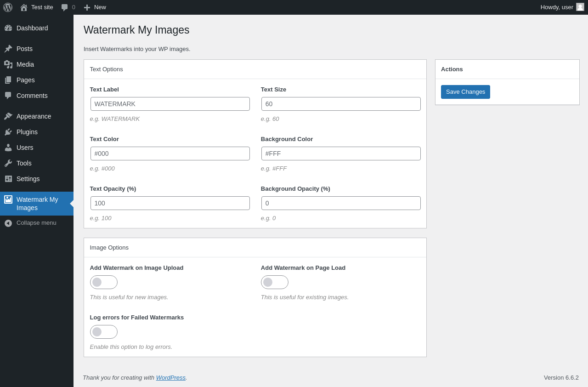Image resolution: width=588 pixels, height=387 pixels.
Task: Toggle Log errors for Failed Watermarks
Action: coord(104,332)
